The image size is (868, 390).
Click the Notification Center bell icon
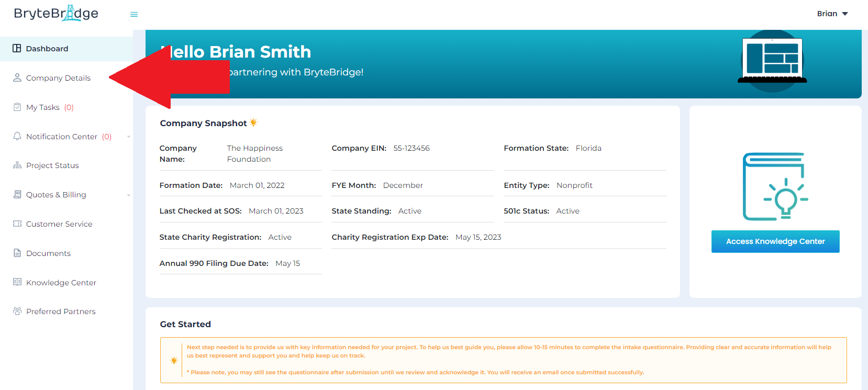click(x=17, y=136)
